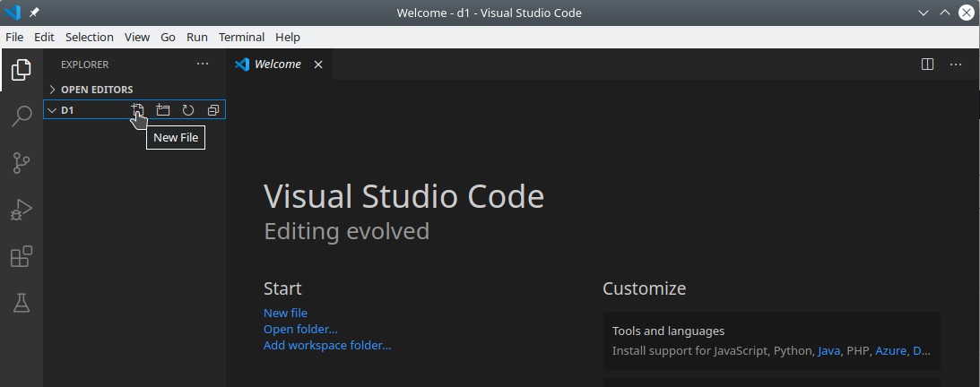Collapse the D1 folder section
Viewport: 980px width, 387px height.
(53, 110)
